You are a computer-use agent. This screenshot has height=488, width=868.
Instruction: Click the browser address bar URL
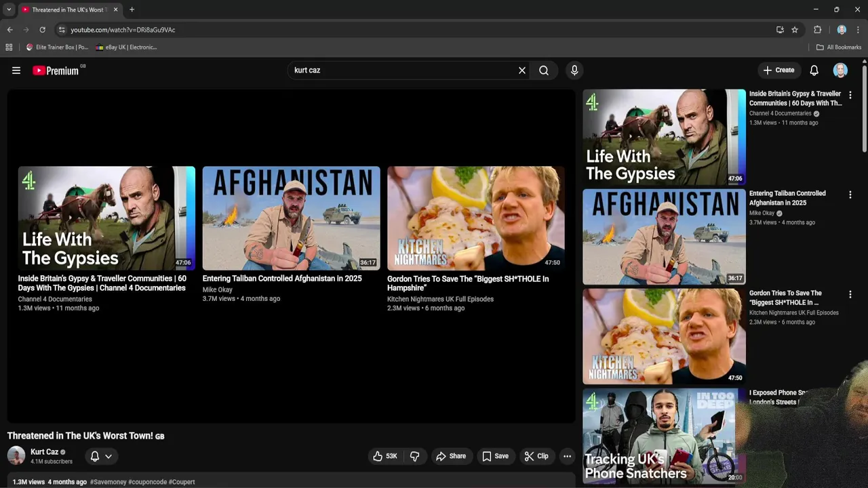coord(123,30)
